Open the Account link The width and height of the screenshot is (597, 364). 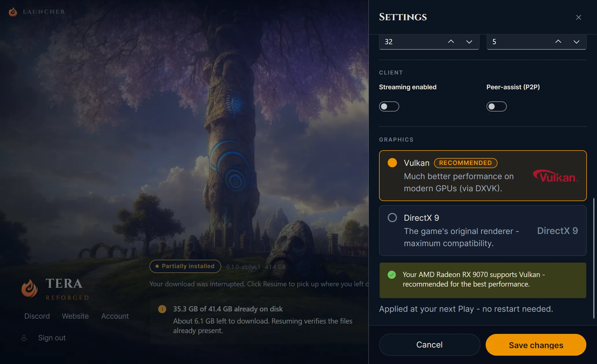pos(115,316)
